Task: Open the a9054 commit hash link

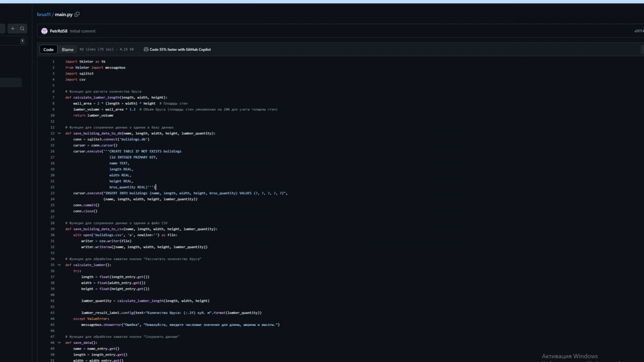Action: pyautogui.click(x=639, y=31)
